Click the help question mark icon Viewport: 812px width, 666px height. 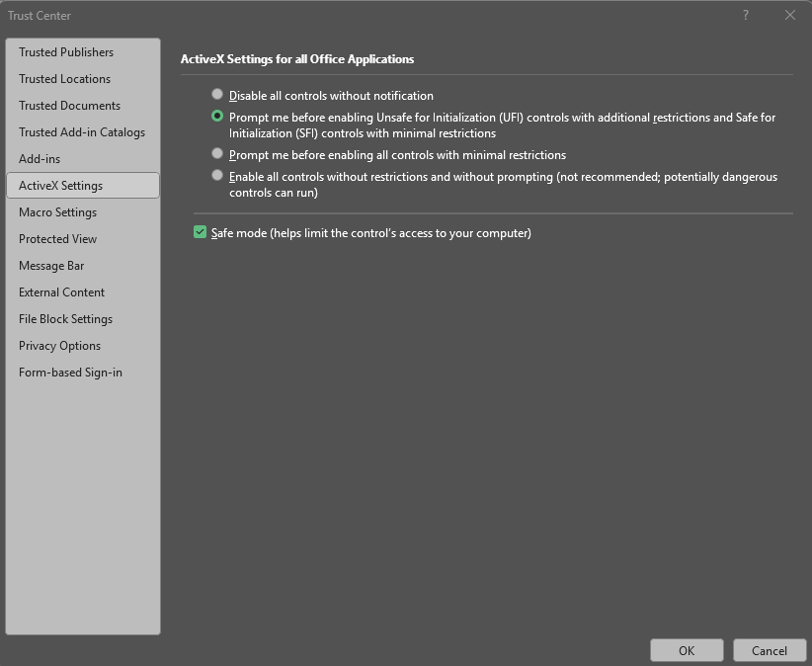point(746,16)
